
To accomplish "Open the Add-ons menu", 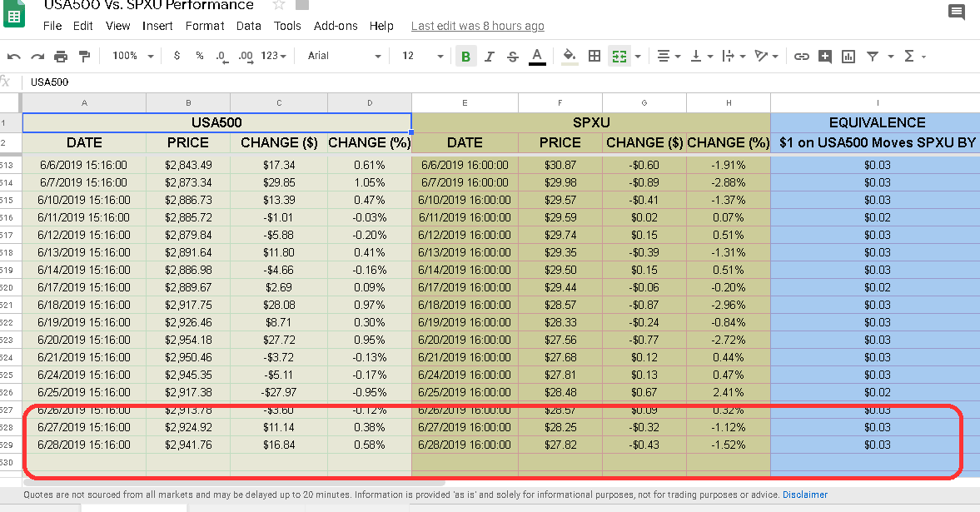I will coord(336,26).
